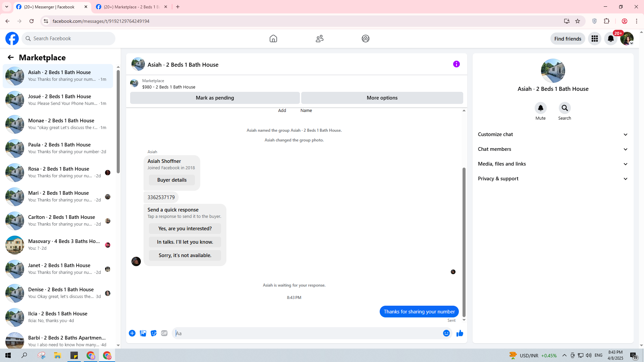Send 'Sorry, it's not available.' quick response
Viewport: 644px width, 362px height.
click(x=185, y=255)
